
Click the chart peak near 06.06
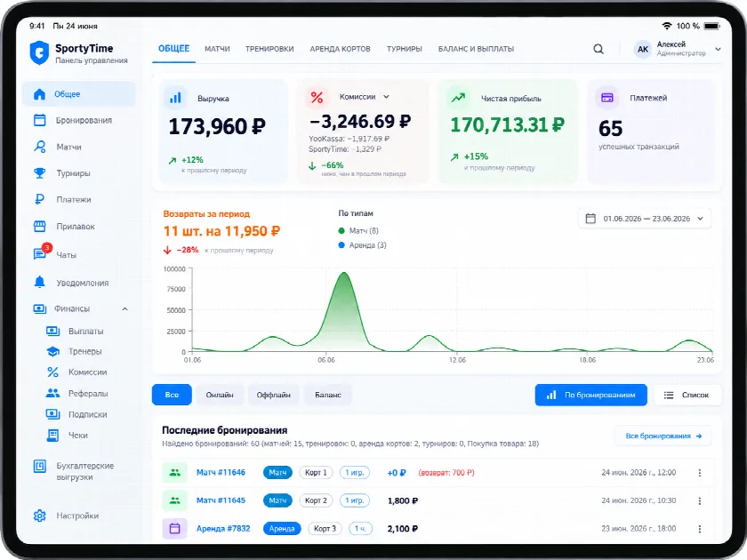pyautogui.click(x=344, y=274)
